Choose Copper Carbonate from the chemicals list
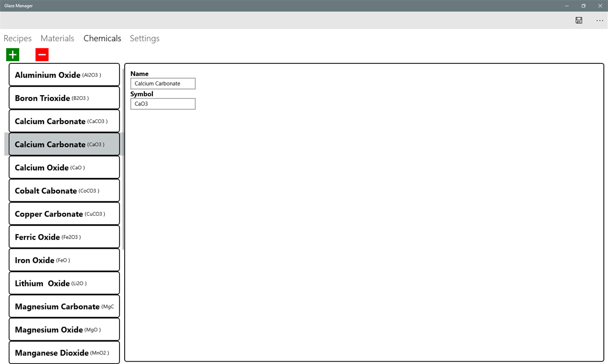The height and width of the screenshot is (364, 608). (64, 213)
